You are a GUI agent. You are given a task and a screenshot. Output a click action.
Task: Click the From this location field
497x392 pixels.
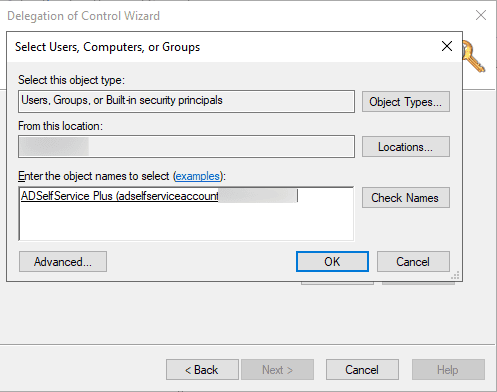[x=186, y=147]
